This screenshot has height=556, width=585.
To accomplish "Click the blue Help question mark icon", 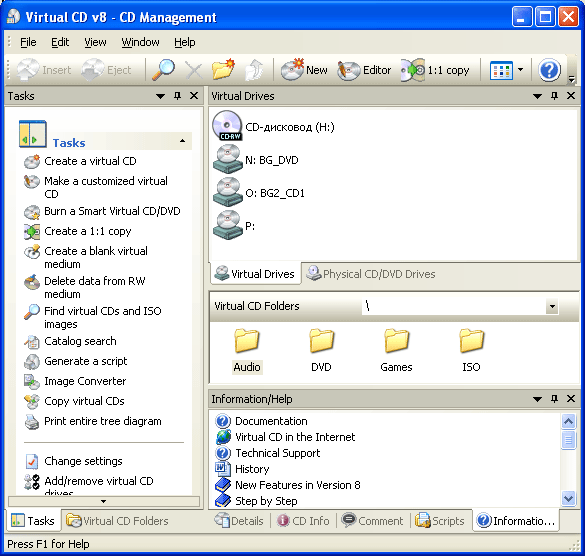I will tap(549, 70).
